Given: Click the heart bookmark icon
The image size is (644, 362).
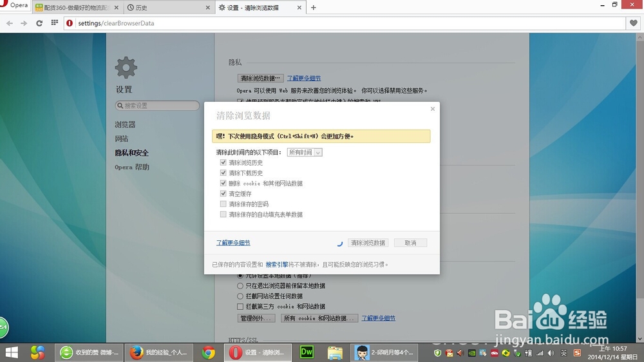Looking at the screenshot, I should pyautogui.click(x=633, y=23).
